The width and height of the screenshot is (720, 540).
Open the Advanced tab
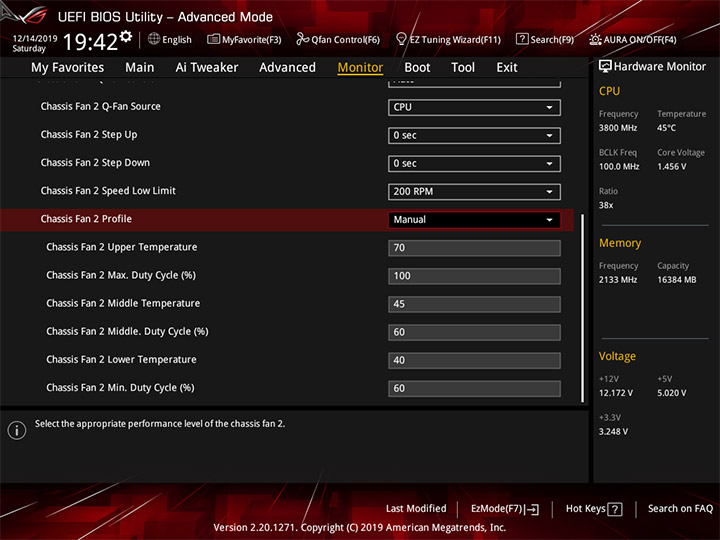(x=287, y=68)
